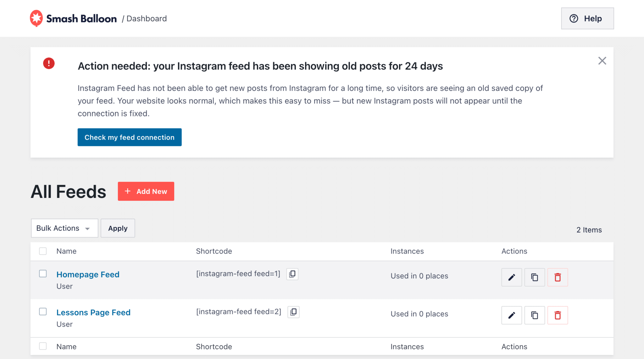Dismiss the Instagram feed warning notice
The image size is (644, 359).
(602, 61)
